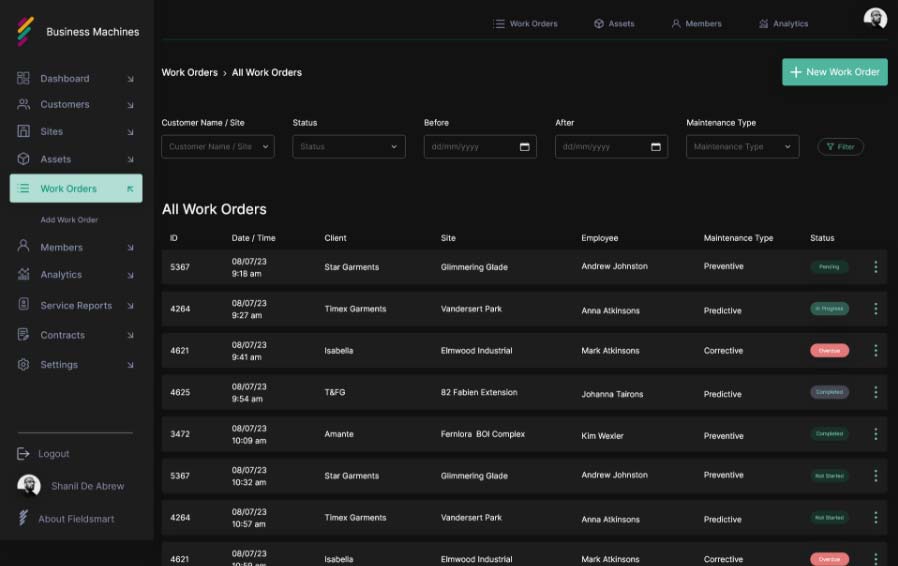Click the Service Reports document icon
Screen dimensions: 898x566
[23, 304]
